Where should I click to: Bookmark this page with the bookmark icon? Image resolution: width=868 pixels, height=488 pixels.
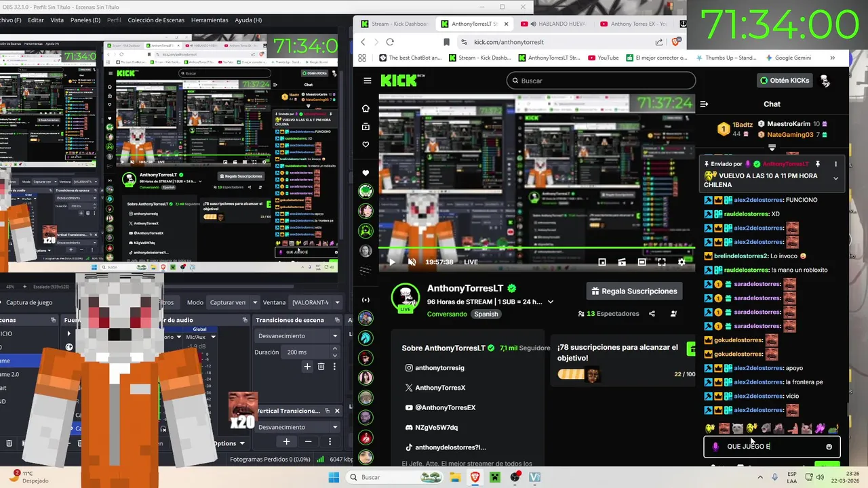point(446,42)
